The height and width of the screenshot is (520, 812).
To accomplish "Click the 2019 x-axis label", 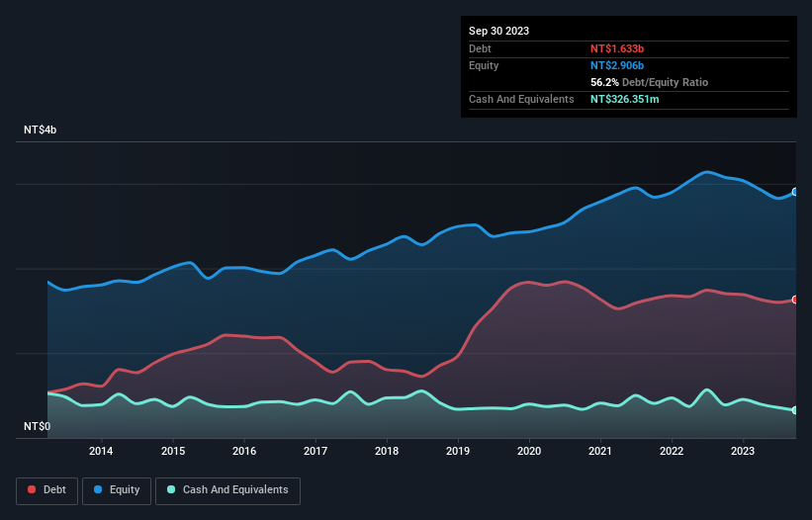I will pos(458,451).
